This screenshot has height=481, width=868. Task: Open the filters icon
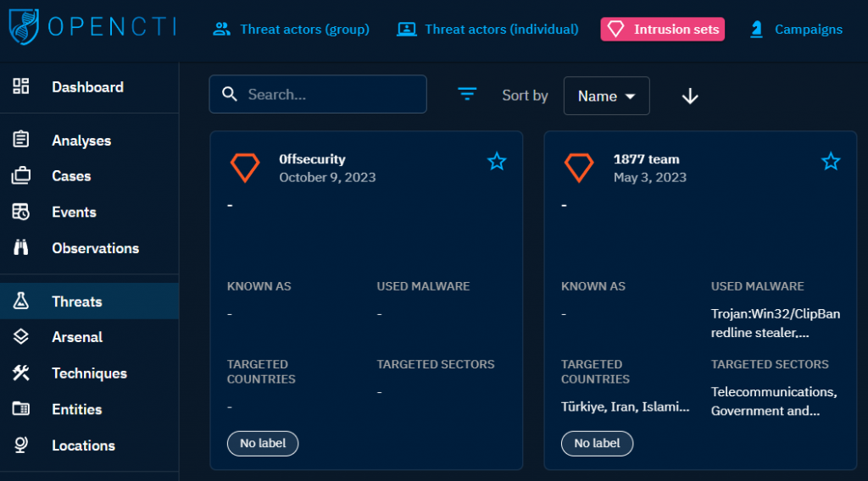pyautogui.click(x=467, y=94)
